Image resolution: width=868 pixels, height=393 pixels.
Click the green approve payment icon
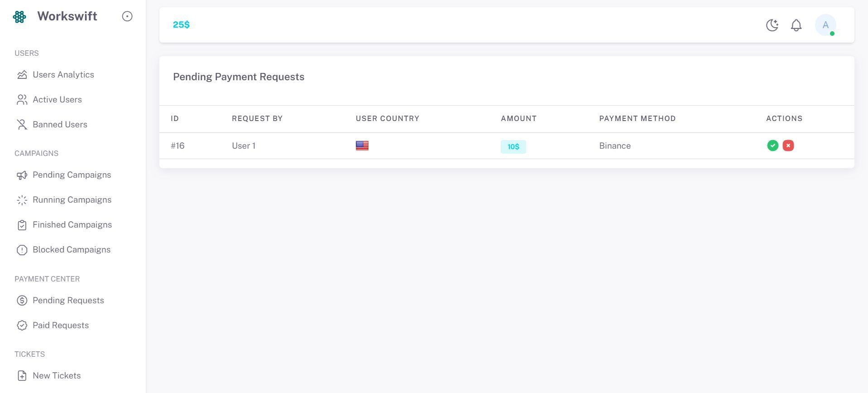[x=772, y=146]
